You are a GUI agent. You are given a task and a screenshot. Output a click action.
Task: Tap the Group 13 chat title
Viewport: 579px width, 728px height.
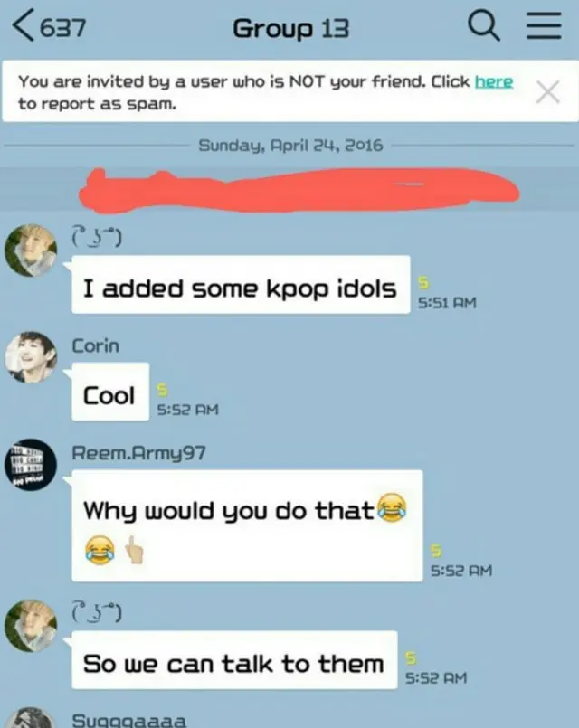click(290, 28)
